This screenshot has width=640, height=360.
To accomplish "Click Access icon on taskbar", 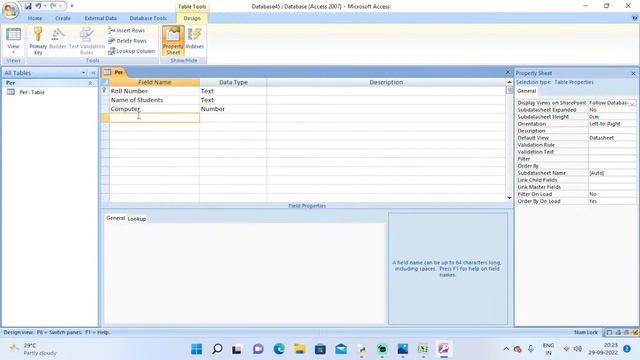I will (444, 349).
